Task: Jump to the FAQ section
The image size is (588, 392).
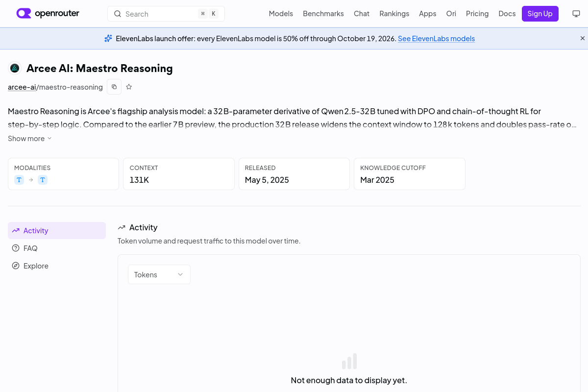Action: [57, 248]
